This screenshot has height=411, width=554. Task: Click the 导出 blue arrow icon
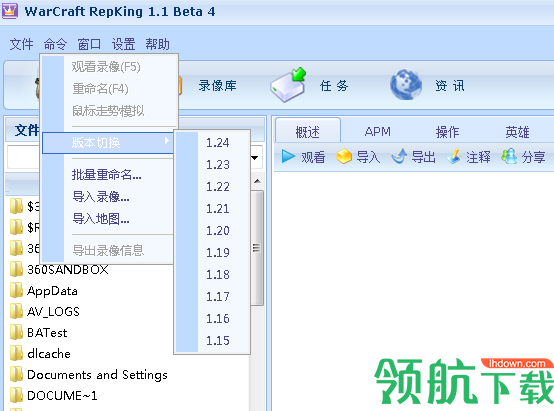coord(399,156)
